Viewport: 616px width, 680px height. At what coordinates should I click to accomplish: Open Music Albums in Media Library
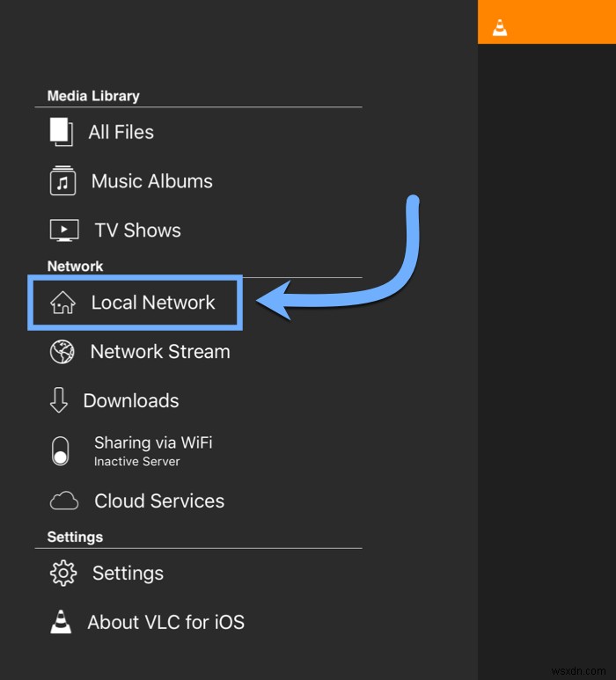(152, 181)
